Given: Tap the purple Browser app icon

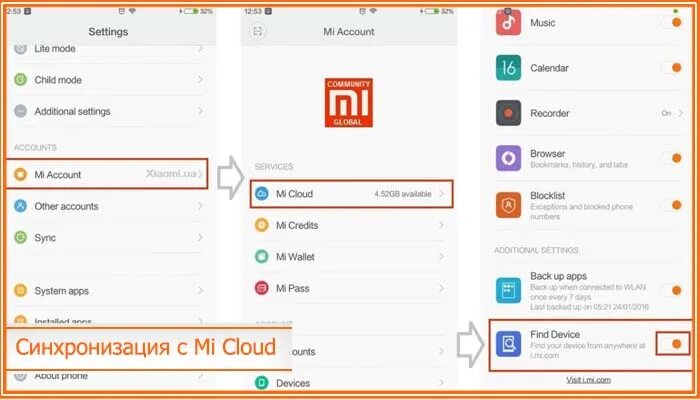Looking at the screenshot, I should (508, 158).
